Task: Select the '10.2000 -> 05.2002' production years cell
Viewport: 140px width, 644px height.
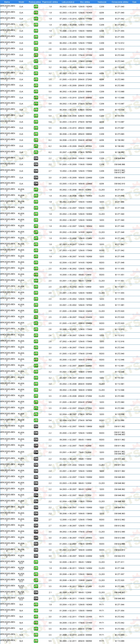Action: click(68, 275)
